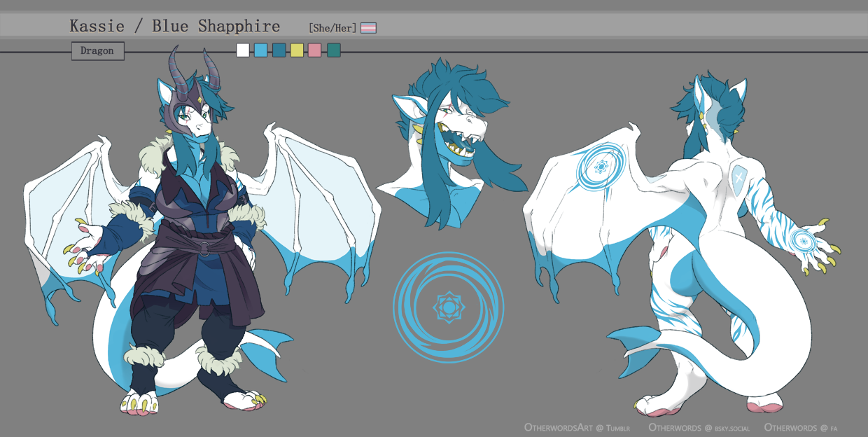Image resolution: width=868 pixels, height=437 pixels.
Task: Click the shield mark on the character's back
Action: click(736, 177)
